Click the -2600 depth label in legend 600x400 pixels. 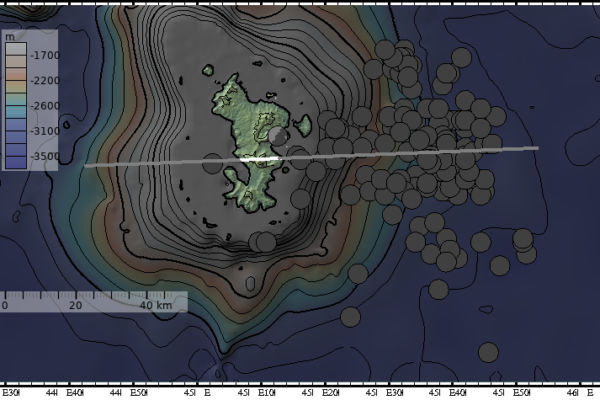45,106
